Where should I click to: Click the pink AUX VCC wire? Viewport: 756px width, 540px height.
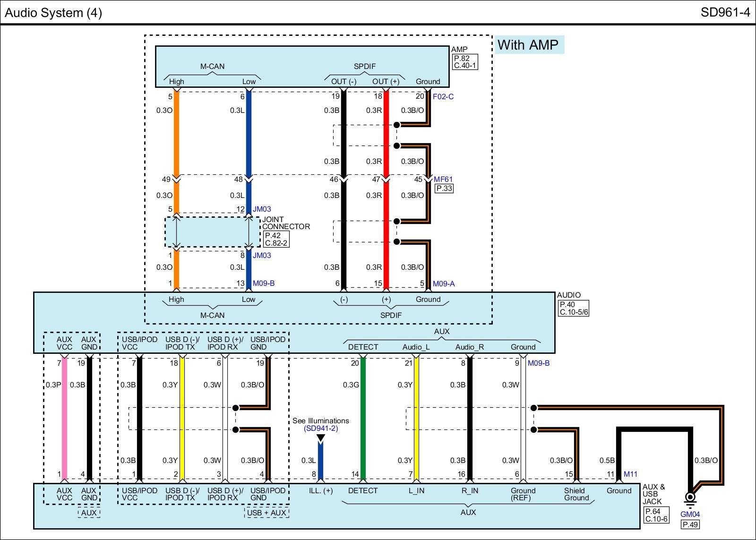[x=64, y=416]
